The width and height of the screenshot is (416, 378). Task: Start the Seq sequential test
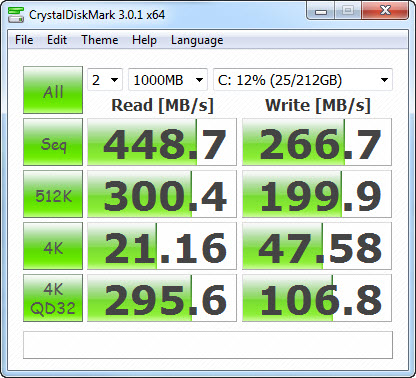tap(53, 142)
